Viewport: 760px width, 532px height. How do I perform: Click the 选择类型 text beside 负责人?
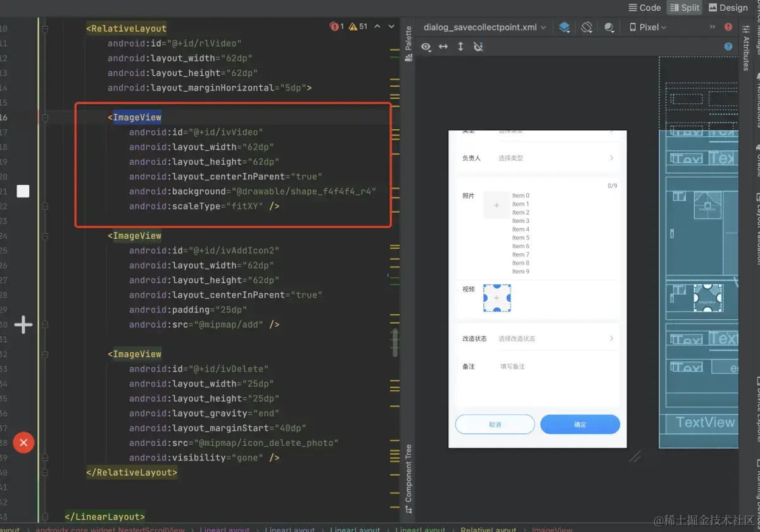510,158
